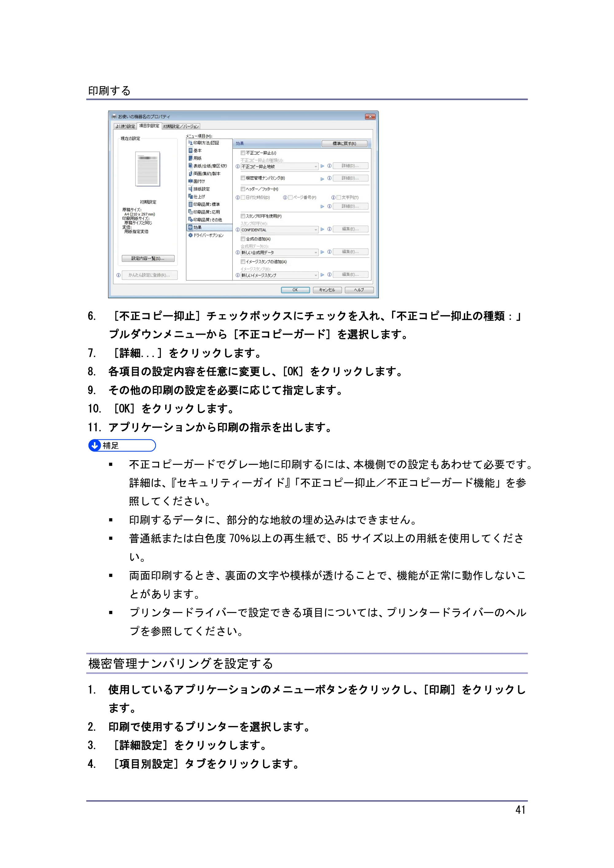This screenshot has width=614, height=868.
Task: Click the 標準に戻す button
Action: (344, 144)
